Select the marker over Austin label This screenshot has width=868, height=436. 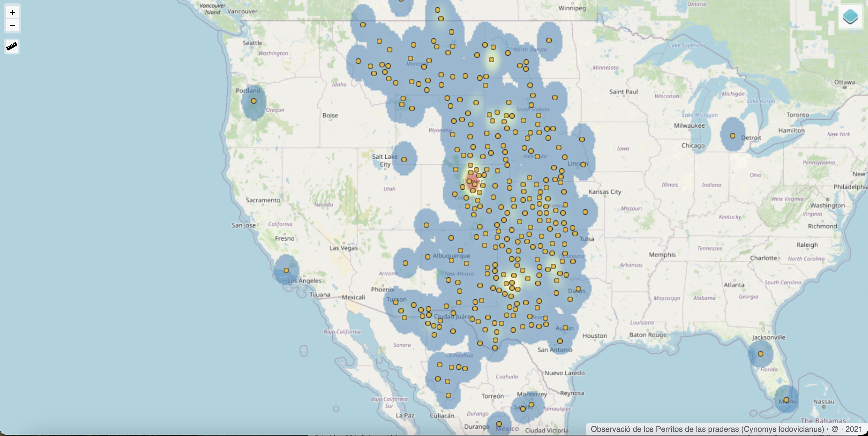coord(565,328)
